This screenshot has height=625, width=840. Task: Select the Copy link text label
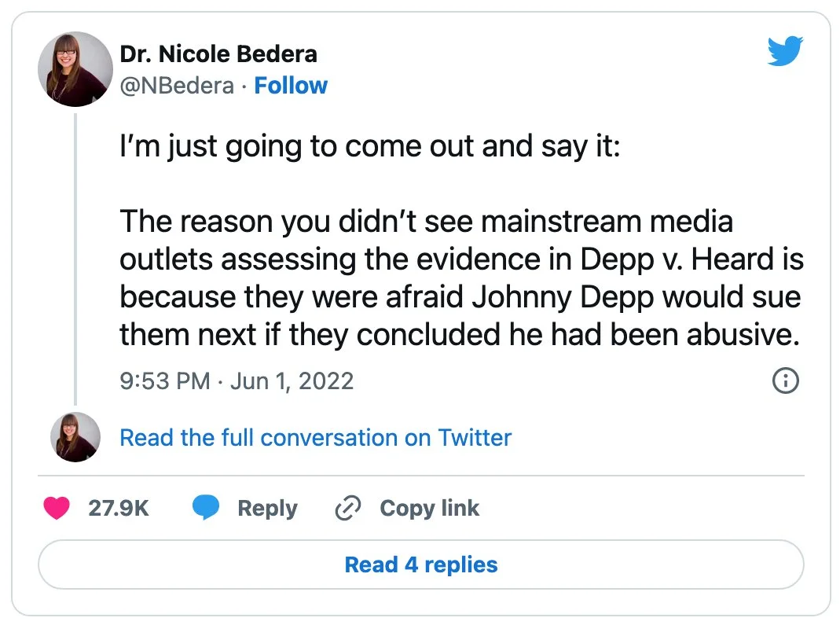click(429, 509)
